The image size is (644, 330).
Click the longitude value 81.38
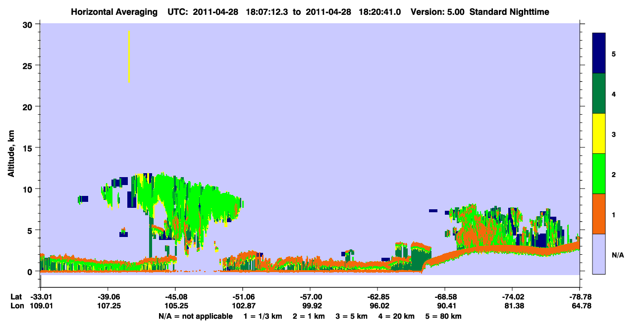512,306
